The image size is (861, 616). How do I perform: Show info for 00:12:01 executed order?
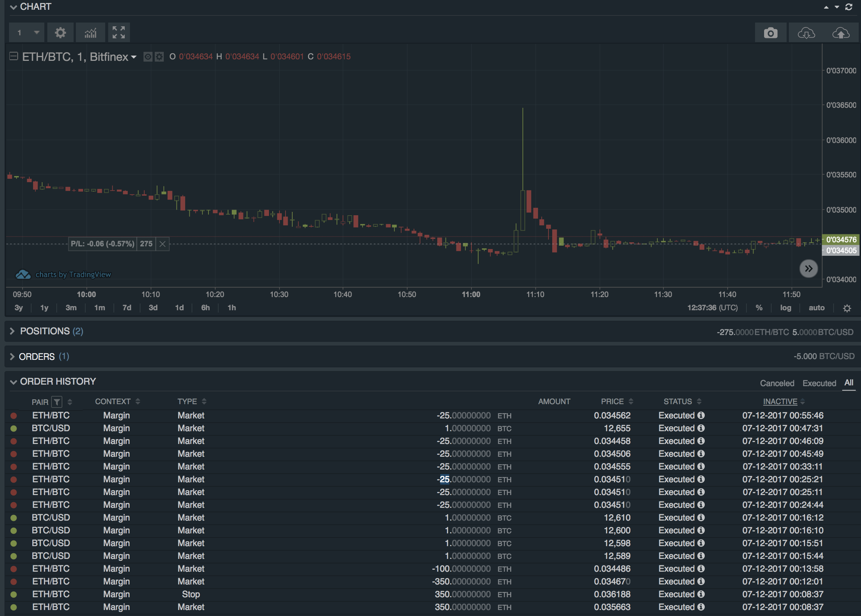tap(701, 581)
